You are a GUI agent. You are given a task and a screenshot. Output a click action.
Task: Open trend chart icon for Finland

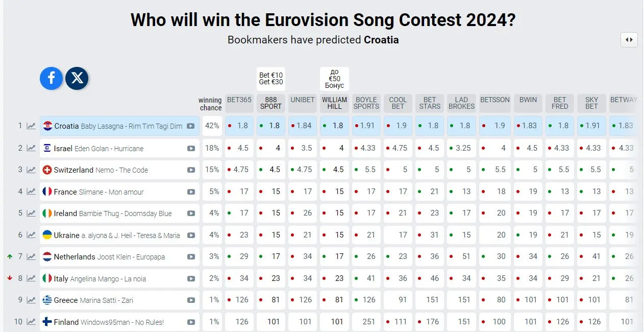pos(31,322)
